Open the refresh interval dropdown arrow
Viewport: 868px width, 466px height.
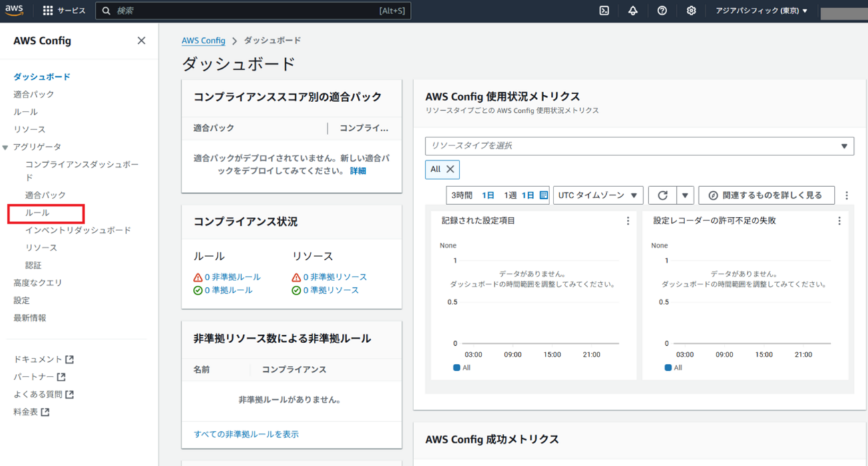pos(685,195)
